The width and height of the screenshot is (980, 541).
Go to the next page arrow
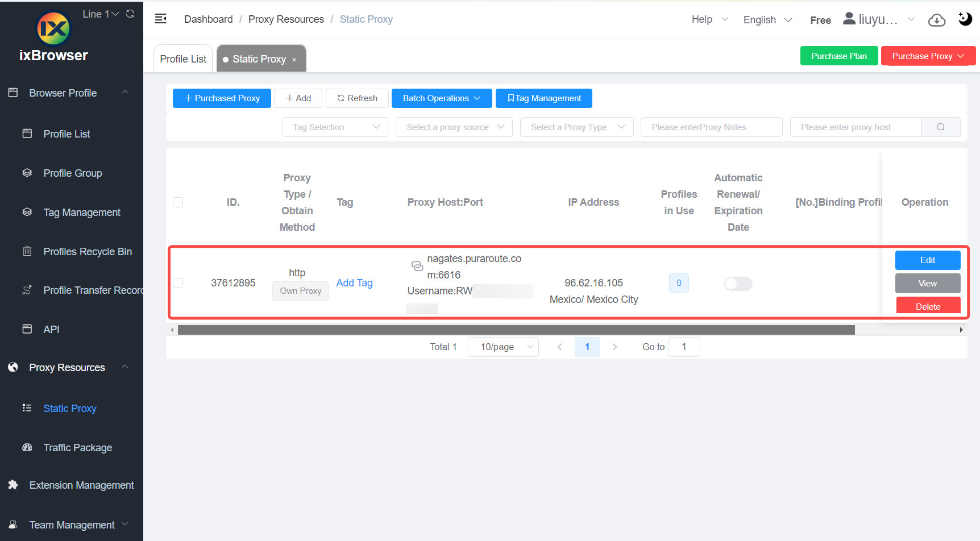point(614,347)
